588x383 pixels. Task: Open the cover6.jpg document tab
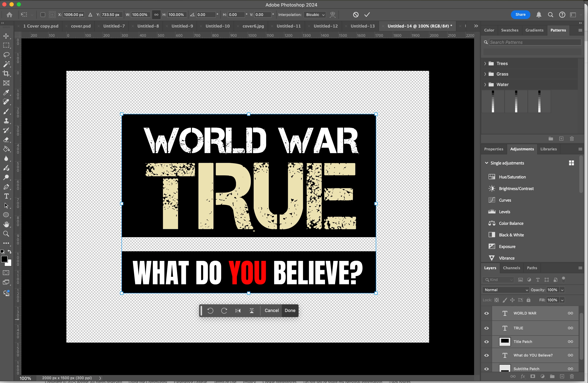click(x=253, y=26)
